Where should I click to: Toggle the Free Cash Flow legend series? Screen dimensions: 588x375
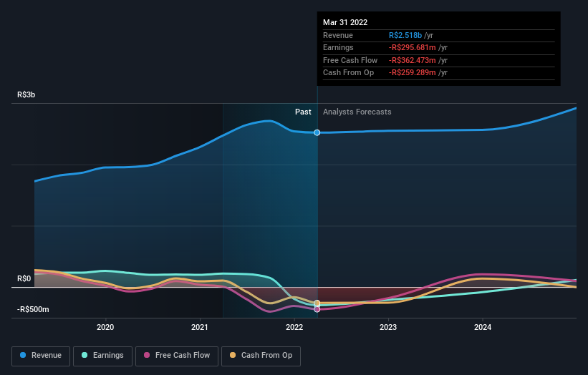[177, 356]
